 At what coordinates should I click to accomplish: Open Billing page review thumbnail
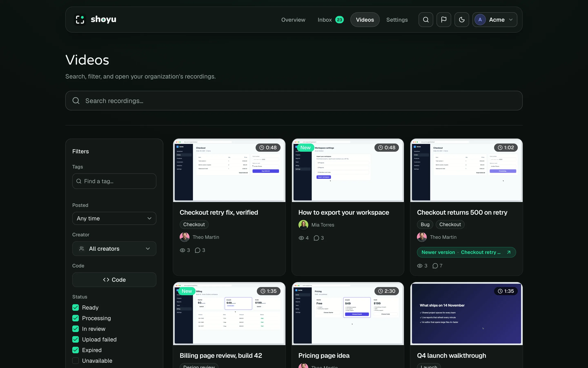point(229,314)
